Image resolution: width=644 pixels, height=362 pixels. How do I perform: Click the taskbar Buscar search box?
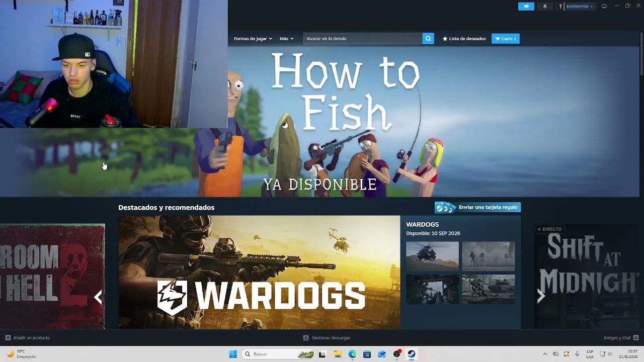click(278, 354)
